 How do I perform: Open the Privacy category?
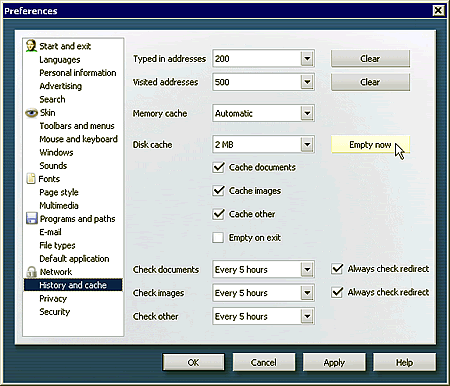click(x=53, y=298)
